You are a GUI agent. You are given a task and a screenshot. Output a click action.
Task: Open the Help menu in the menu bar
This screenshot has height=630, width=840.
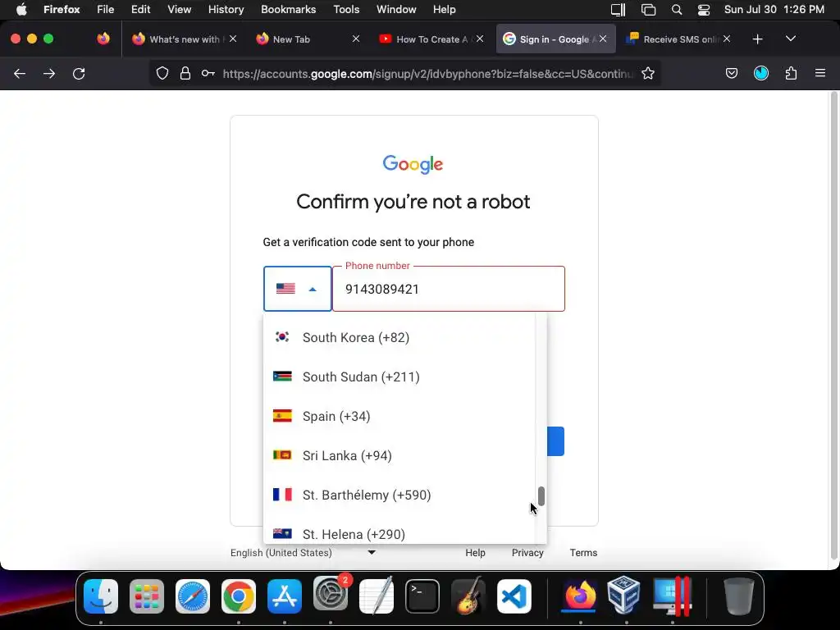(444, 10)
